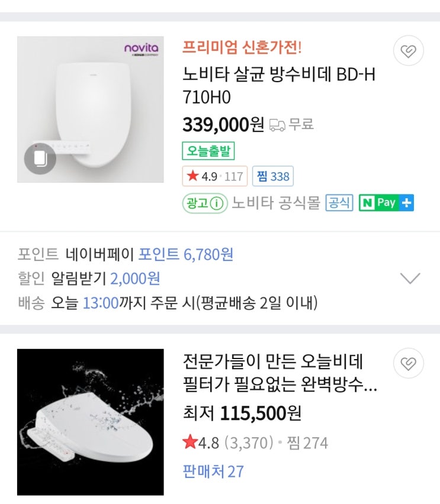Toggle wishlist heart for Novita bidet
The width and height of the screenshot is (440, 504).
tap(408, 52)
